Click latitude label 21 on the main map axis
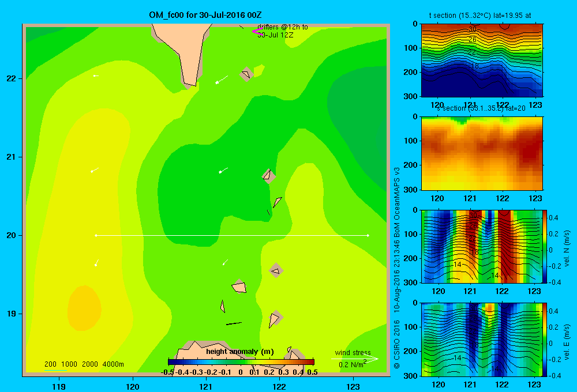This screenshot has width=577, height=392. (12, 157)
